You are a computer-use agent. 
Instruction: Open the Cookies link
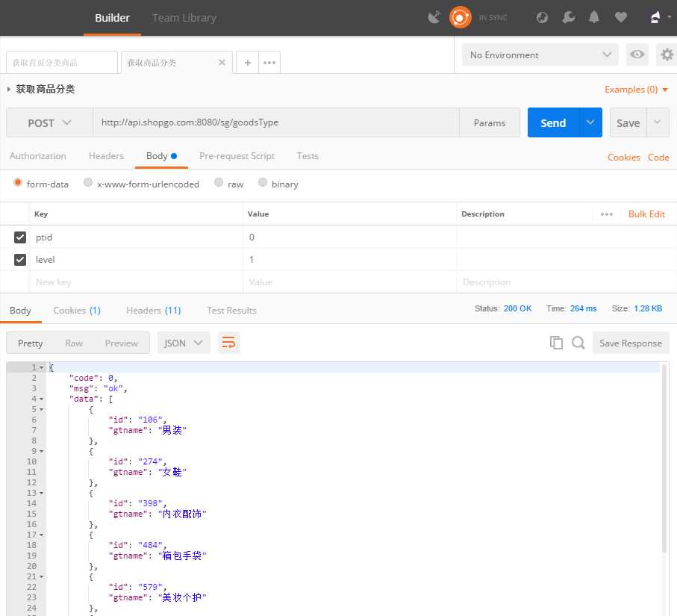624,158
